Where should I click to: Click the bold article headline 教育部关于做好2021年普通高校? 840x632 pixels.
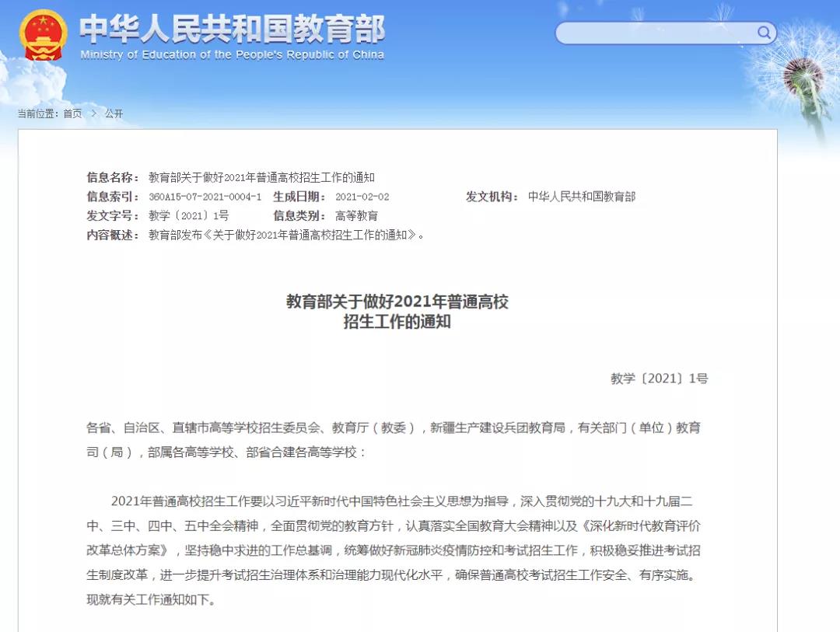397,302
